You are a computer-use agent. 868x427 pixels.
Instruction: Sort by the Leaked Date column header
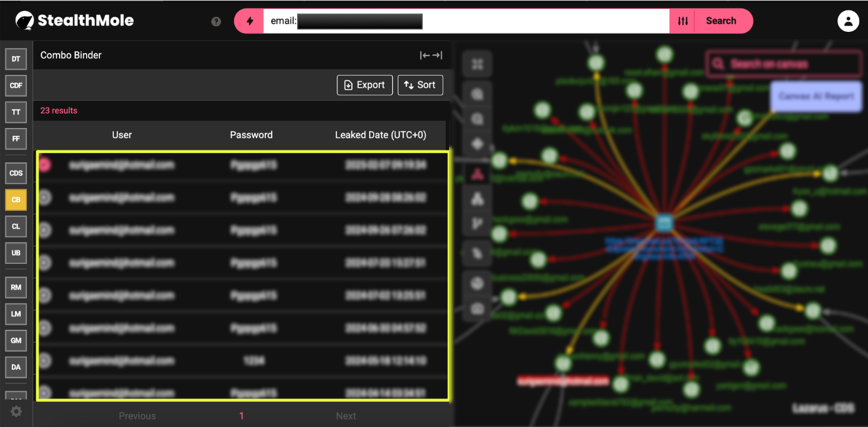[380, 135]
